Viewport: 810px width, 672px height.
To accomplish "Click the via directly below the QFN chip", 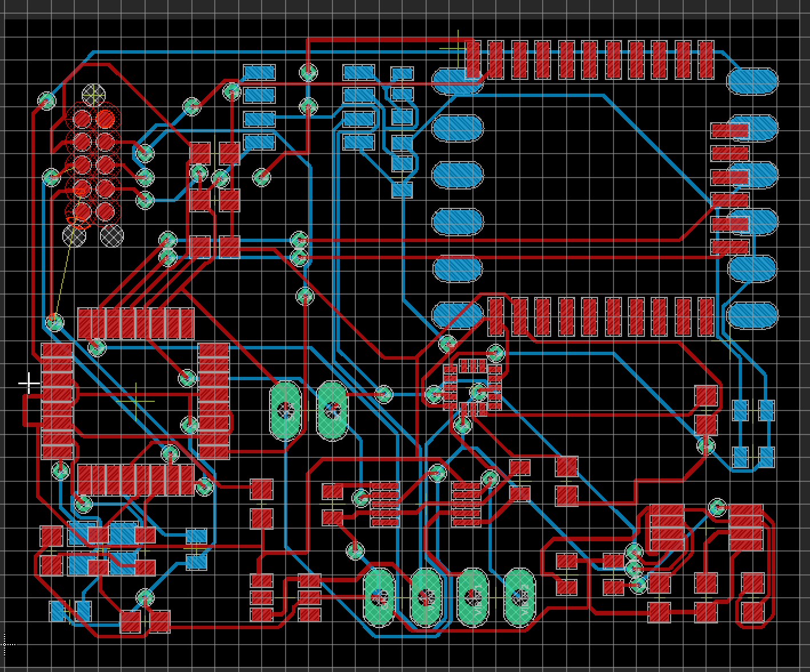I will point(463,425).
